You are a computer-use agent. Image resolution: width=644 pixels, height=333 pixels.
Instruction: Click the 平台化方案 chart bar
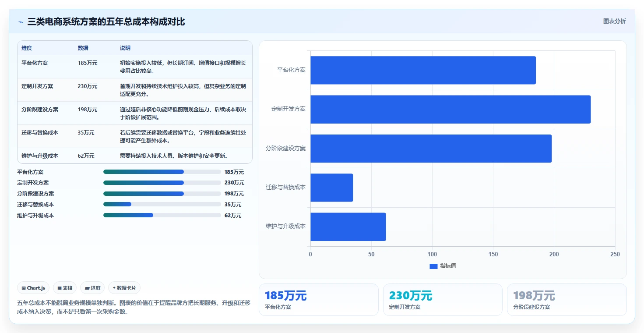coord(423,70)
